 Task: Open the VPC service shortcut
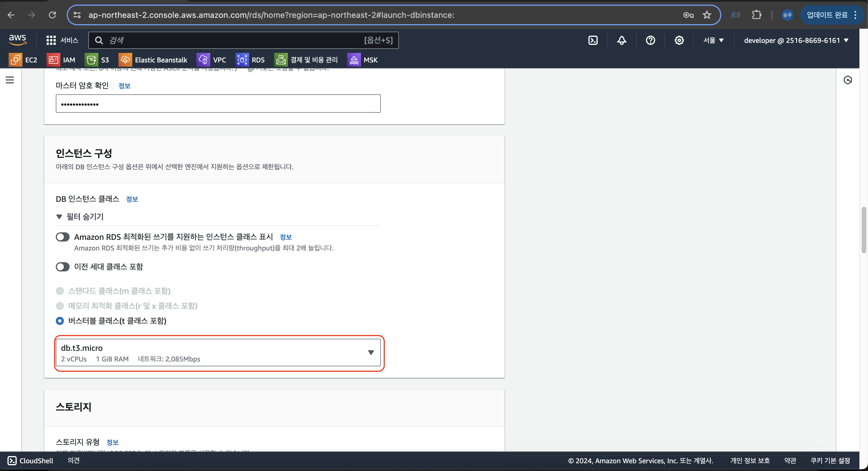click(212, 60)
